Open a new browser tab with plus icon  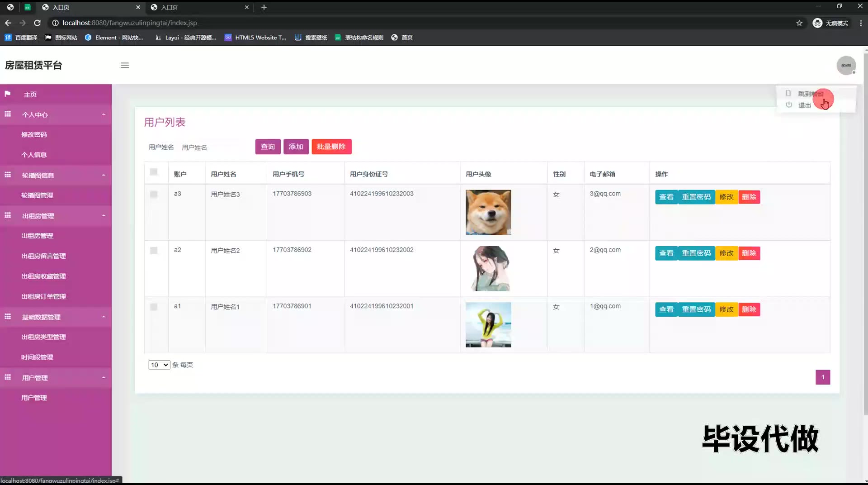coord(264,7)
